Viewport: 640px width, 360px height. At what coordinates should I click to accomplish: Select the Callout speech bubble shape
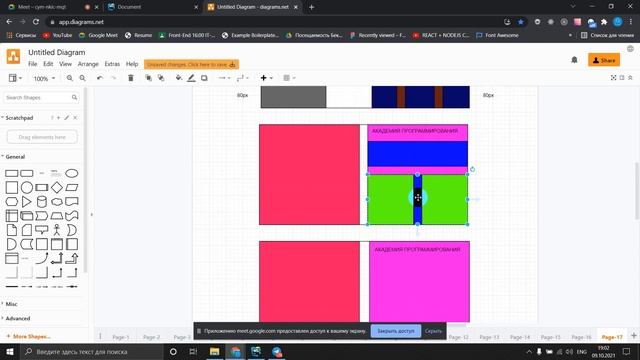[42, 230]
